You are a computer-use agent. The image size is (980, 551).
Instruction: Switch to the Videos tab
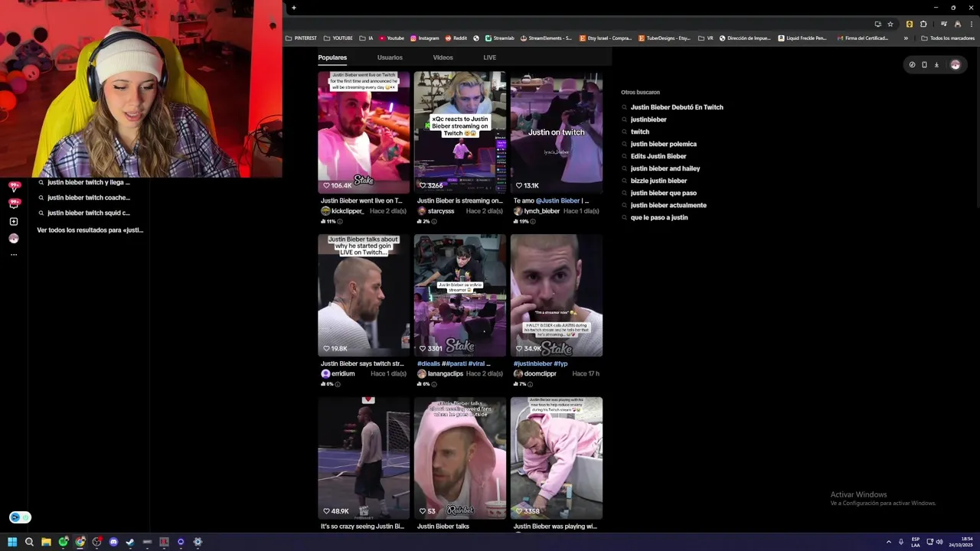tap(443, 57)
